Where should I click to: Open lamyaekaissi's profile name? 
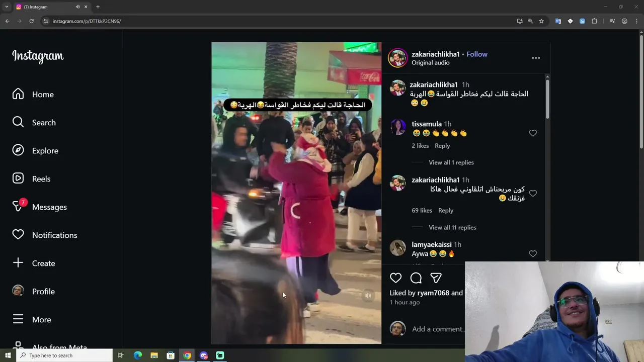(432, 245)
